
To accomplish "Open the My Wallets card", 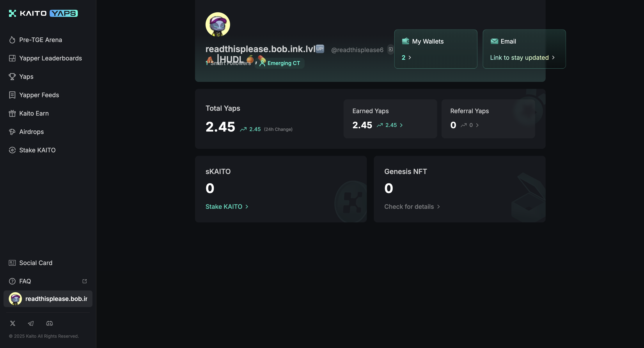I will point(435,49).
